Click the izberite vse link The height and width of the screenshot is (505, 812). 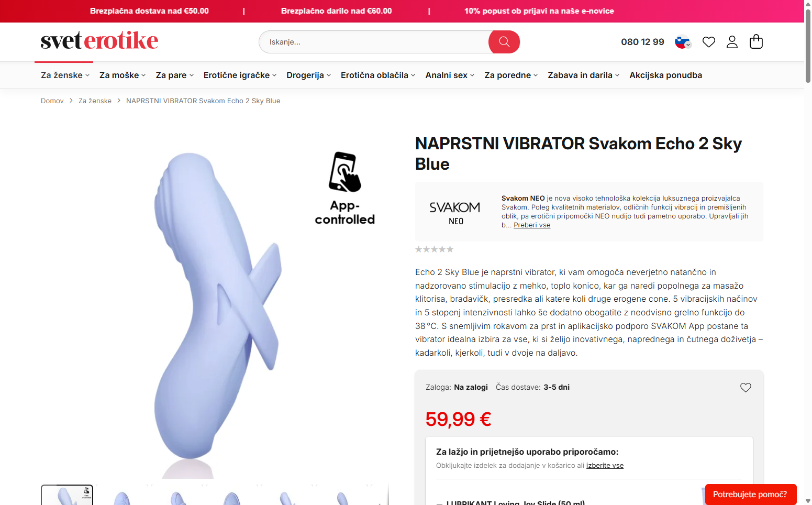pos(605,466)
